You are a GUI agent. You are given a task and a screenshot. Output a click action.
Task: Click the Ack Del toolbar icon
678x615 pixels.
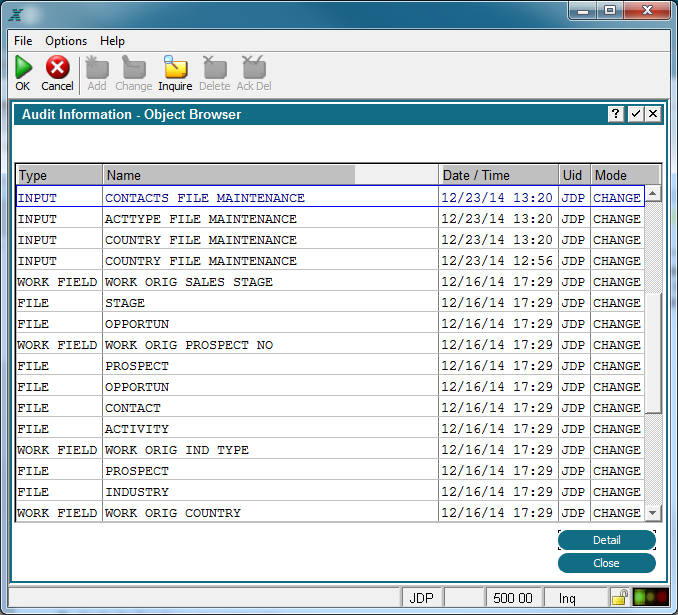tap(254, 67)
